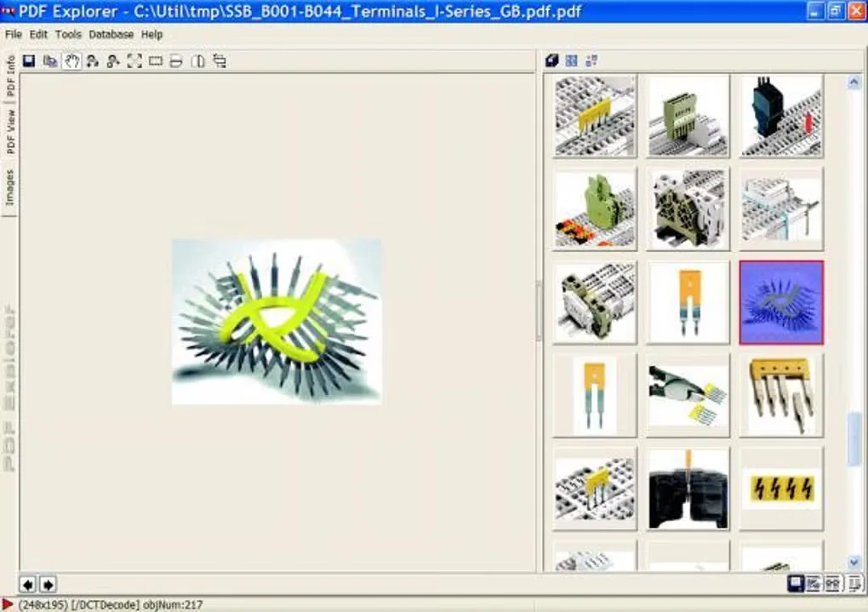This screenshot has width=868, height=612.
Task: Switch to the PDF Info side tab
Action: click(x=10, y=76)
